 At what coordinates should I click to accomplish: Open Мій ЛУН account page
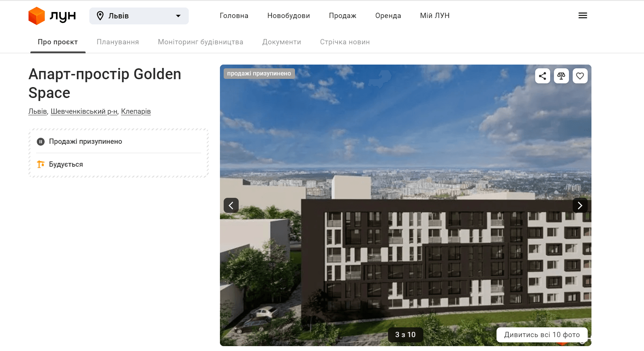(x=435, y=16)
